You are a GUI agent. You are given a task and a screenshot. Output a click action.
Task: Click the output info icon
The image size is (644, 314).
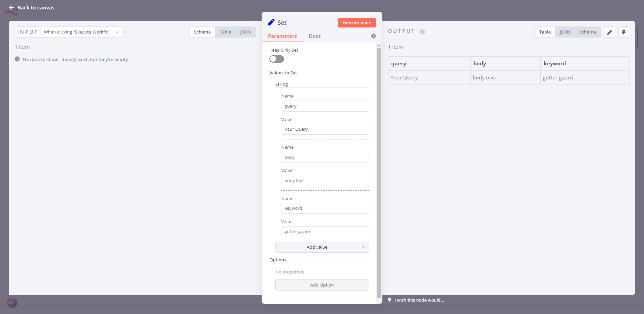pos(422,32)
